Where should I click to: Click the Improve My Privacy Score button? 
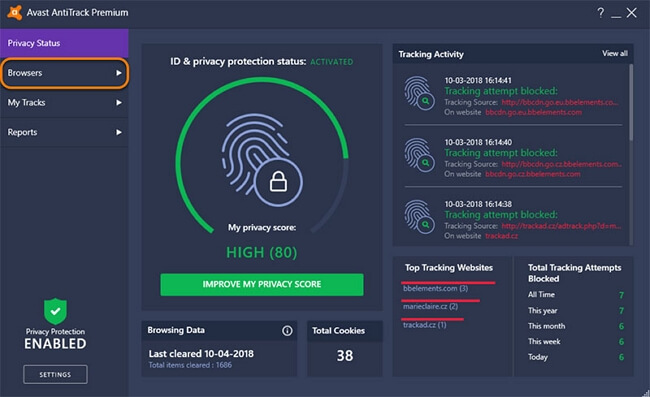tap(262, 284)
